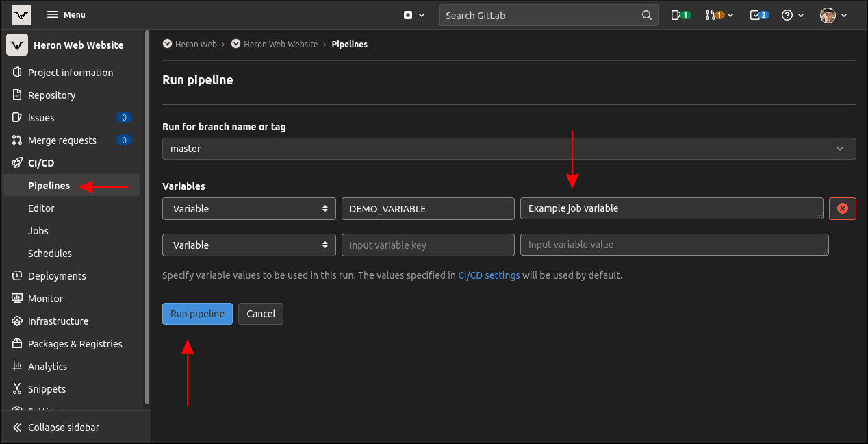Open the issues counter icon in top bar
This screenshot has height=444, width=868.
680,15
